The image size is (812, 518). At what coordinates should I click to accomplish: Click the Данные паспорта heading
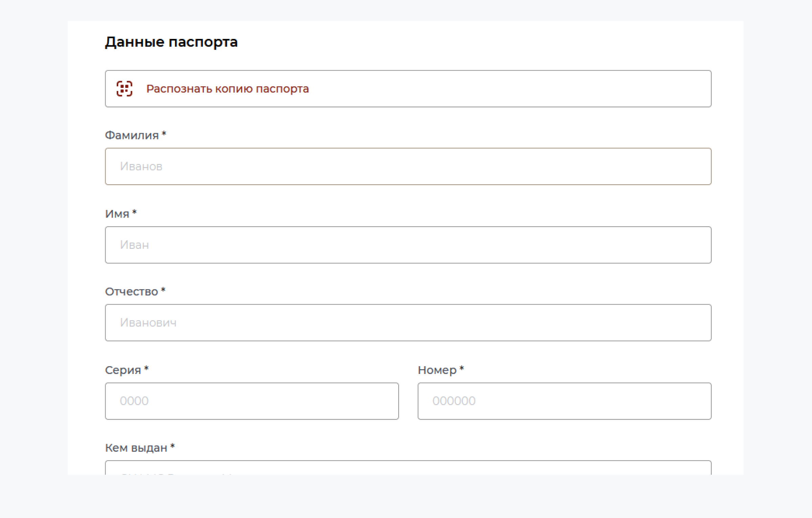pos(171,42)
